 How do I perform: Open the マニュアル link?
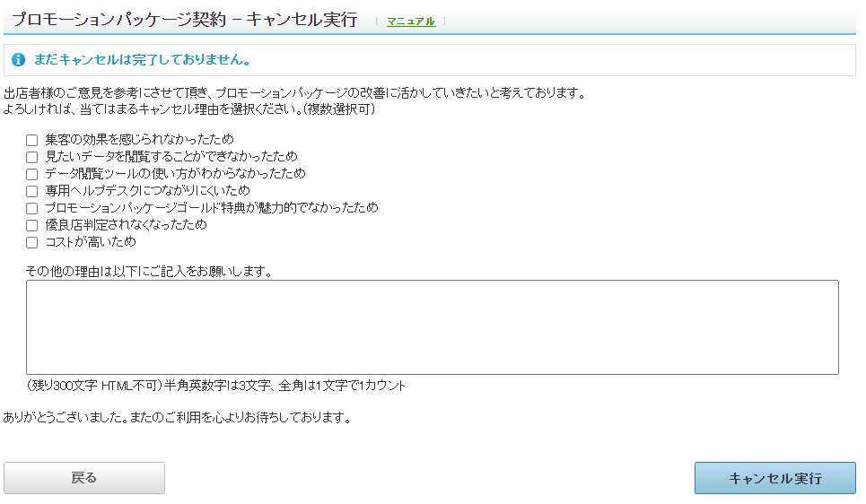click(411, 22)
